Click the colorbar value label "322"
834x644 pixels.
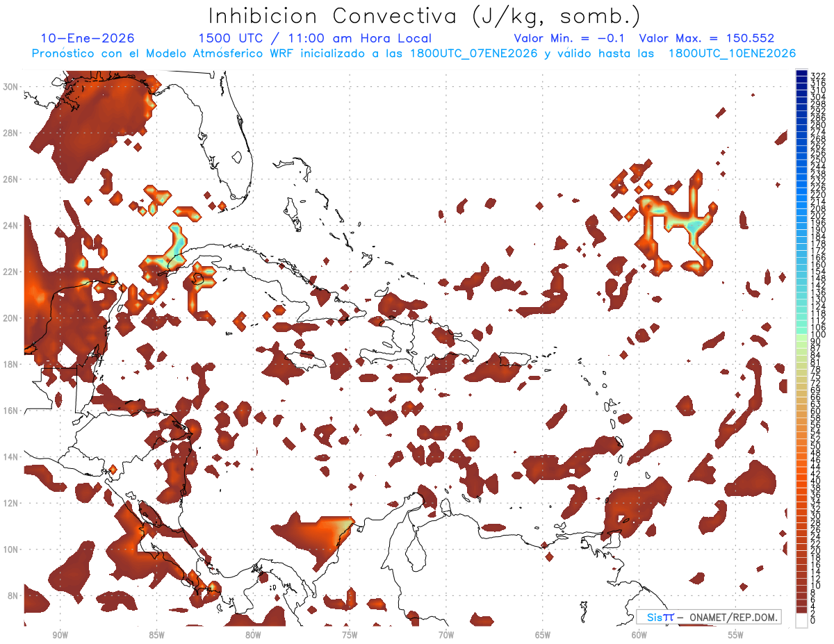[818, 75]
